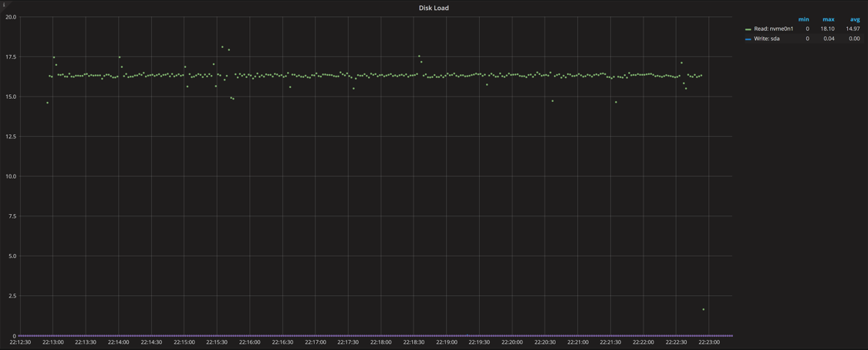Click the 22:23:00 label on the time axis

(x=708, y=342)
